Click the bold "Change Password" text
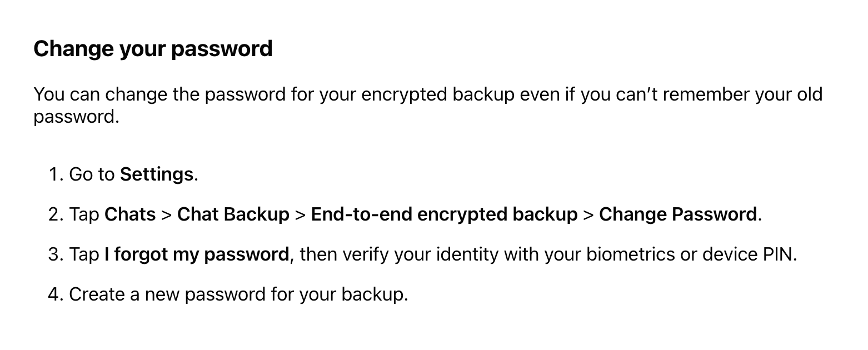 678,214
